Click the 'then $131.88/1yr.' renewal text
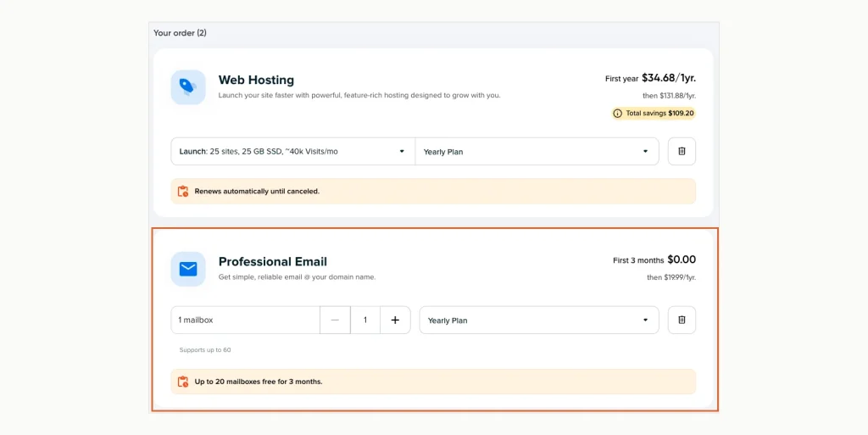868x435 pixels. [670, 96]
